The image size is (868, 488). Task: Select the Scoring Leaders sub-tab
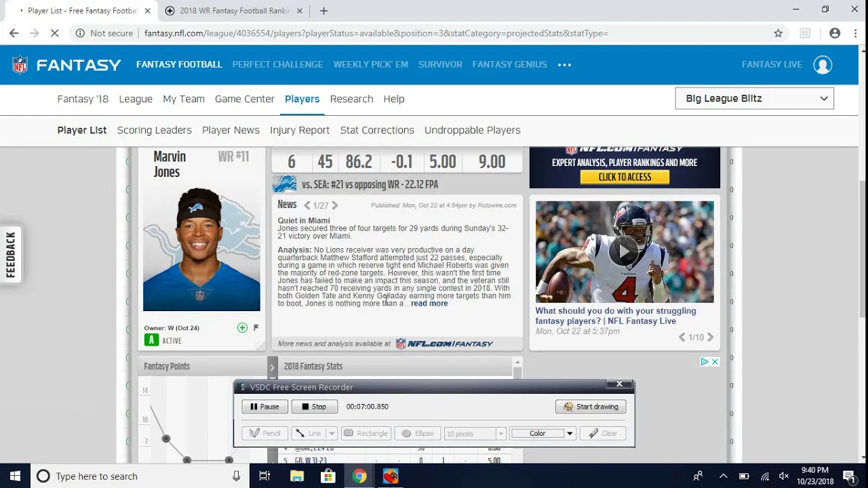(x=154, y=130)
